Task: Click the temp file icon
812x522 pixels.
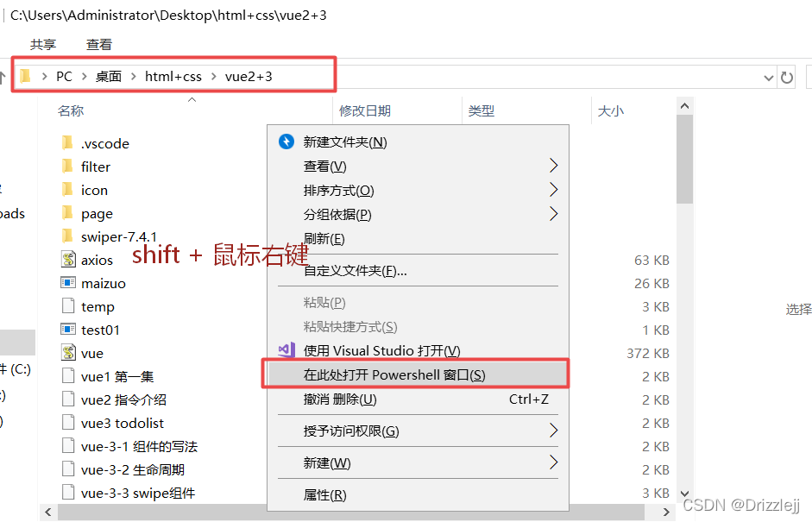Action: coord(68,305)
